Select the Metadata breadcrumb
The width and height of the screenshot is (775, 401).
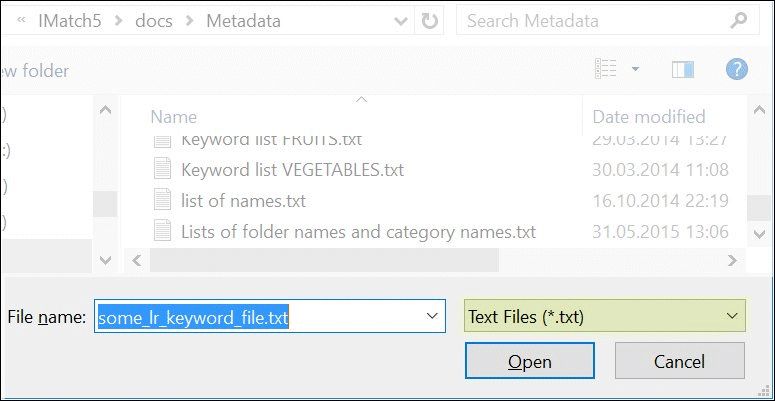click(x=243, y=21)
